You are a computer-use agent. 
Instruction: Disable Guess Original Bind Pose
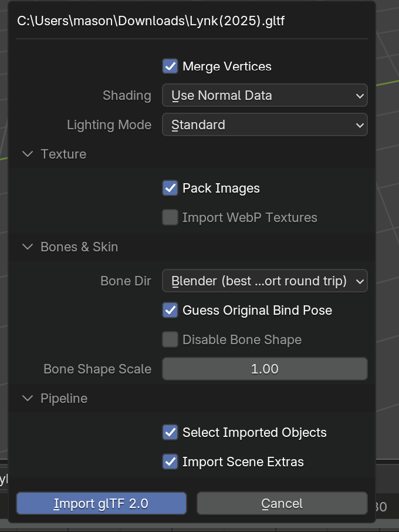click(170, 310)
